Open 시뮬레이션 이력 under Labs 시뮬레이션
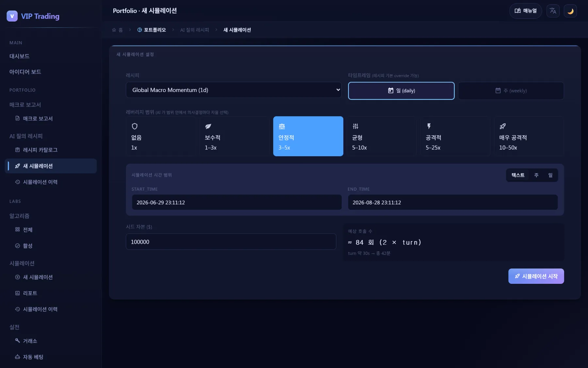The image size is (588, 368). click(51, 309)
